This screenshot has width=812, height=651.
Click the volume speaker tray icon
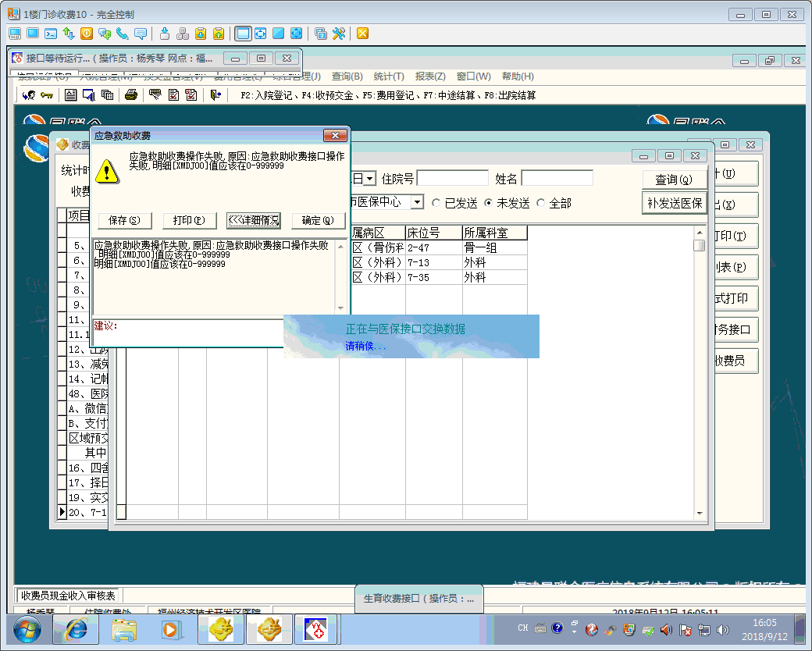[x=723, y=629]
